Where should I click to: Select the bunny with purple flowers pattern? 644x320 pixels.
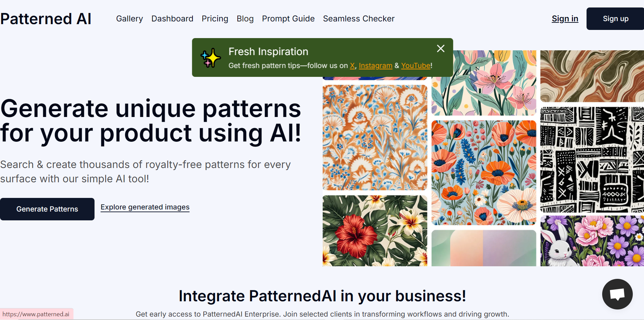(592, 241)
